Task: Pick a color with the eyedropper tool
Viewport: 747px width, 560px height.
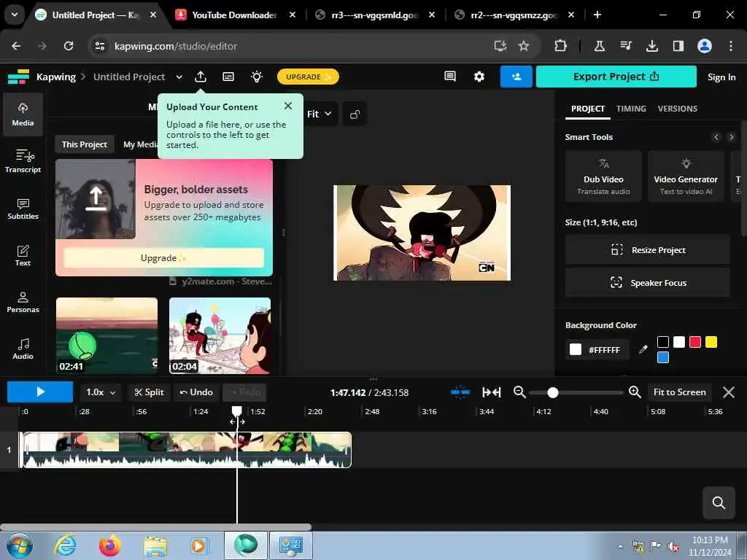Action: point(643,349)
